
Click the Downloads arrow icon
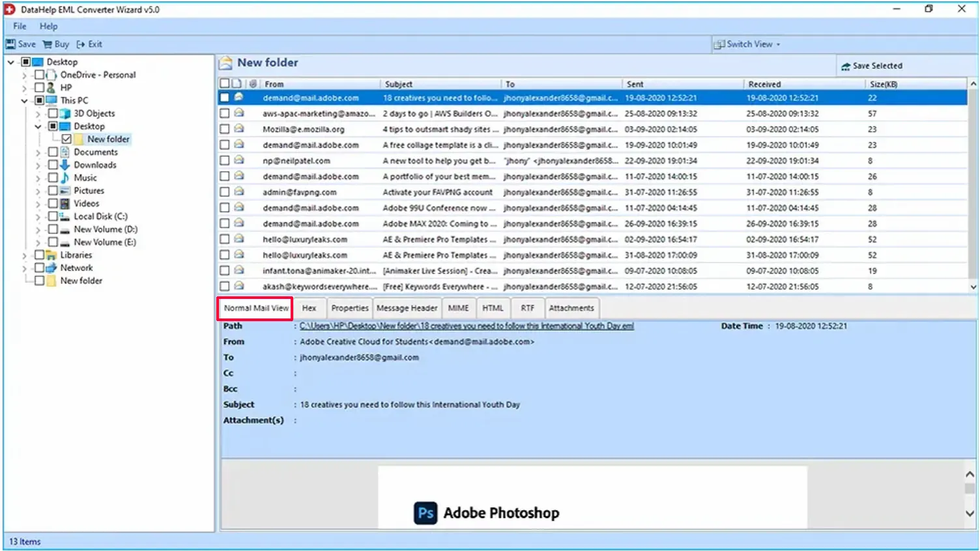coord(65,165)
